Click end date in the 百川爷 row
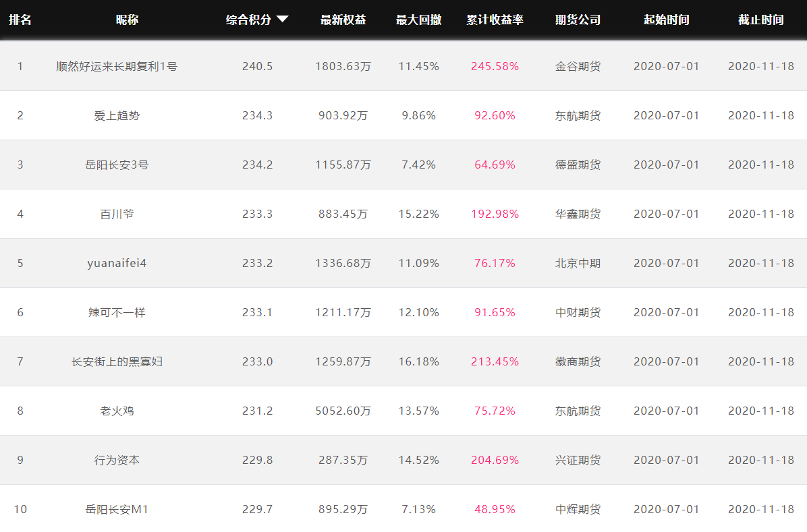The image size is (807, 532). (x=760, y=214)
